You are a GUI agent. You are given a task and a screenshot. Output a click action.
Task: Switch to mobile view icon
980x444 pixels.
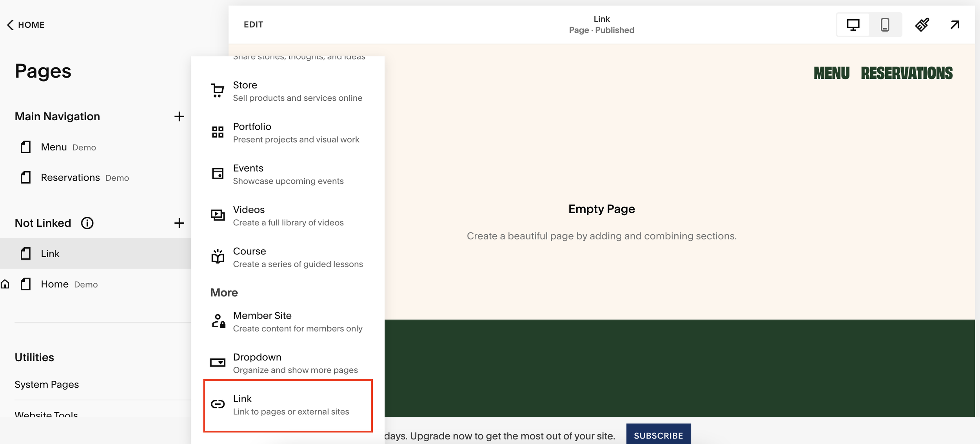click(885, 25)
